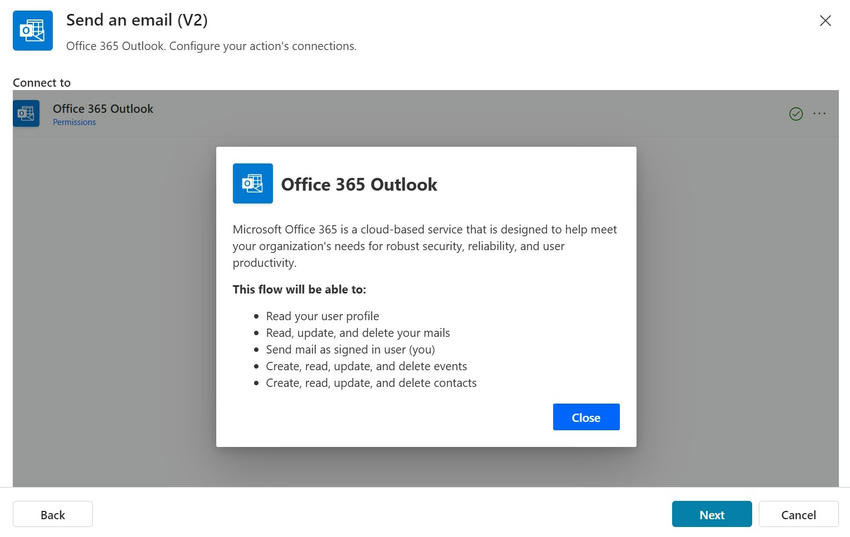Click the 'Read your user profile' permission
Screen dimensions: 850x537
point(322,316)
